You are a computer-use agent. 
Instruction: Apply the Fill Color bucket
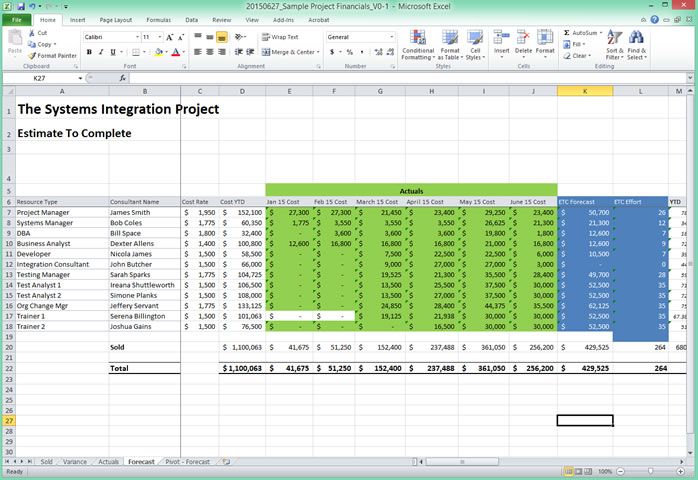coord(158,52)
